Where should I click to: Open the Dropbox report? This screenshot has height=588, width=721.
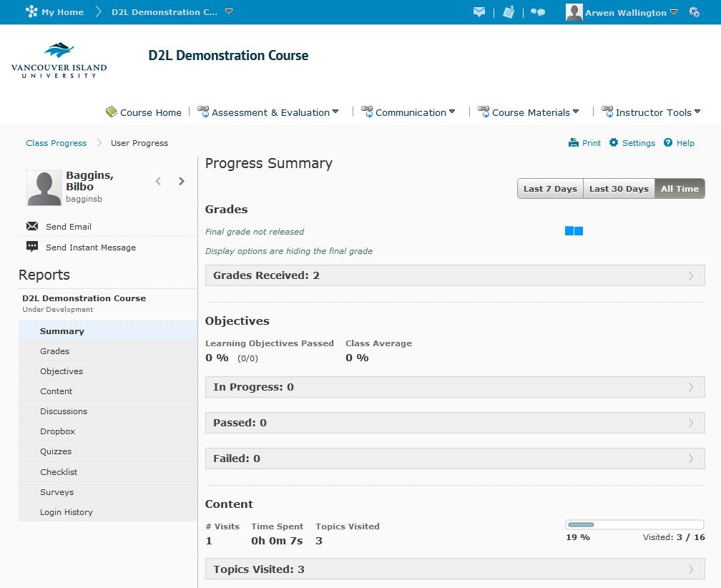[x=108, y=431]
